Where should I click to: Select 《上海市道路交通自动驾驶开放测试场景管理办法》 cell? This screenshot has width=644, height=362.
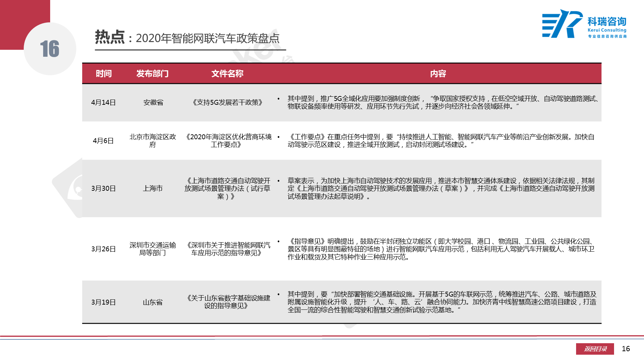227,188
